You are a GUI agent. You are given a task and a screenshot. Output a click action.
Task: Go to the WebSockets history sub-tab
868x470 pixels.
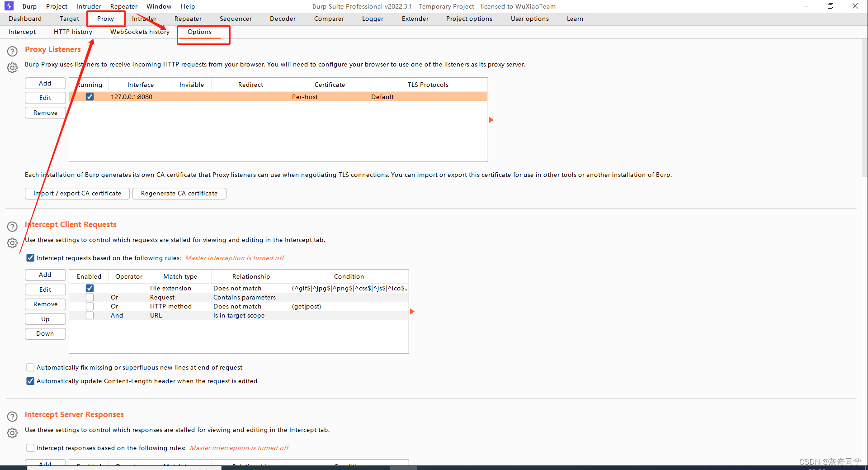[x=140, y=32]
